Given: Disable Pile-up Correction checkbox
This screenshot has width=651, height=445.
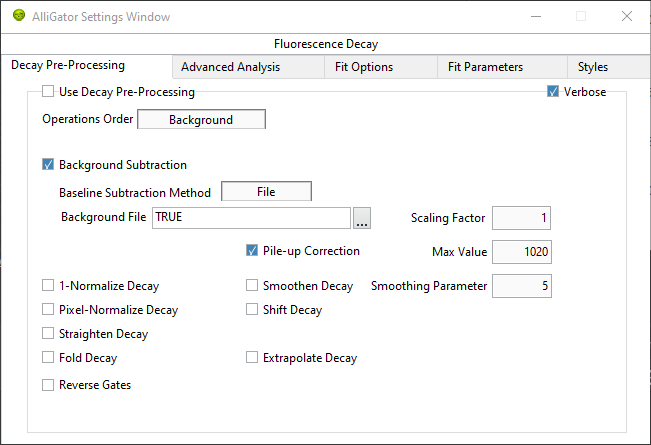Looking at the screenshot, I should [252, 250].
